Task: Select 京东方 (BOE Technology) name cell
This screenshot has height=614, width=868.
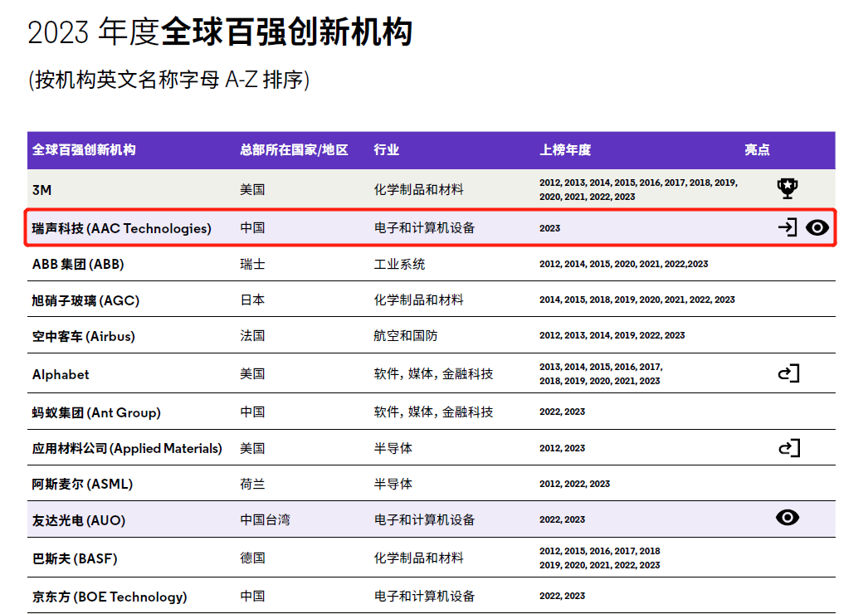Action: pyautogui.click(x=110, y=597)
